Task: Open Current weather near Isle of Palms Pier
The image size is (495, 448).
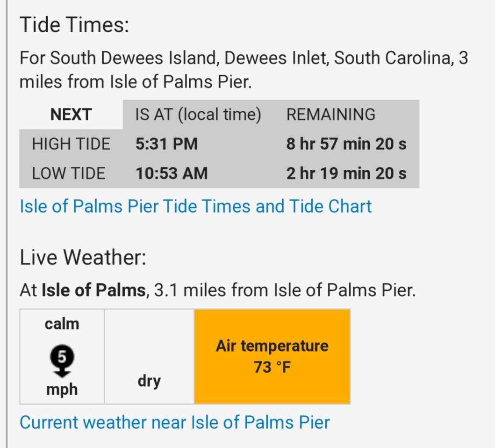Action: point(174,422)
